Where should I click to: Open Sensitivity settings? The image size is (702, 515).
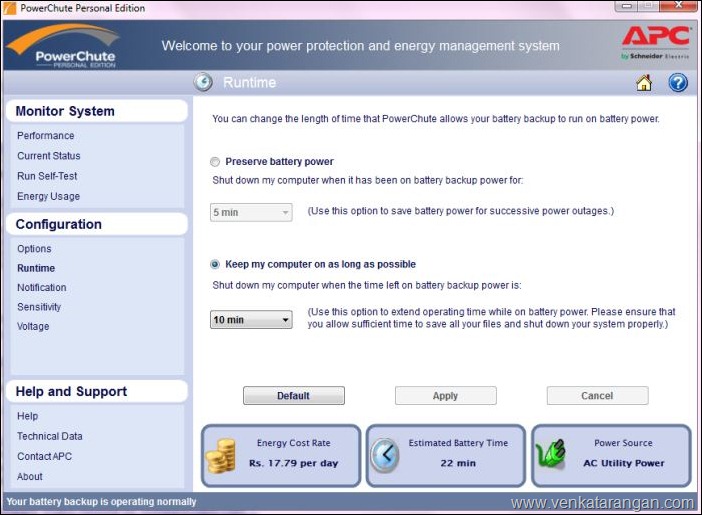click(39, 307)
